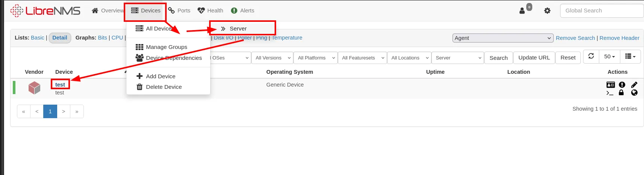Image resolution: width=644 pixels, height=175 pixels.
Task: Show the Temperature graphs
Action: [x=287, y=38]
